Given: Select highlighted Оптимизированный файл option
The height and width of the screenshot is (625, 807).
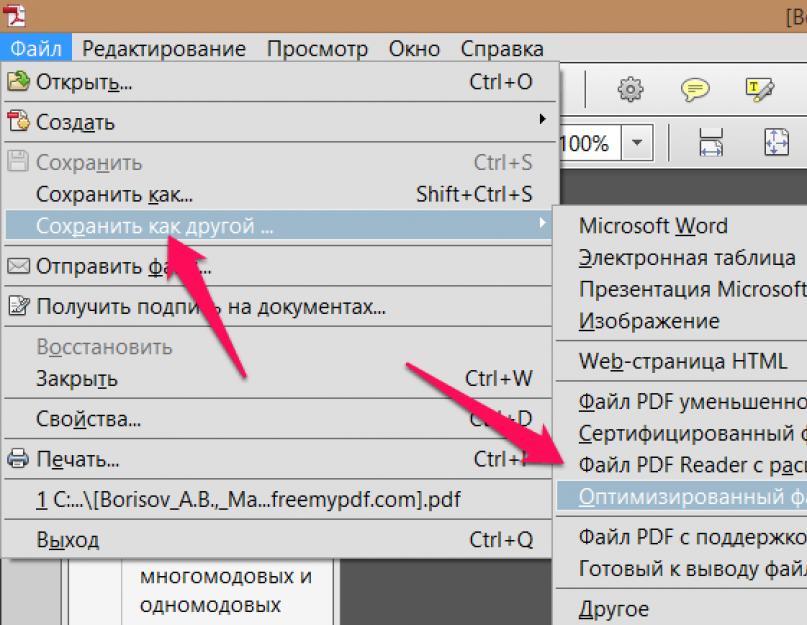Looking at the screenshot, I should pos(682,497).
